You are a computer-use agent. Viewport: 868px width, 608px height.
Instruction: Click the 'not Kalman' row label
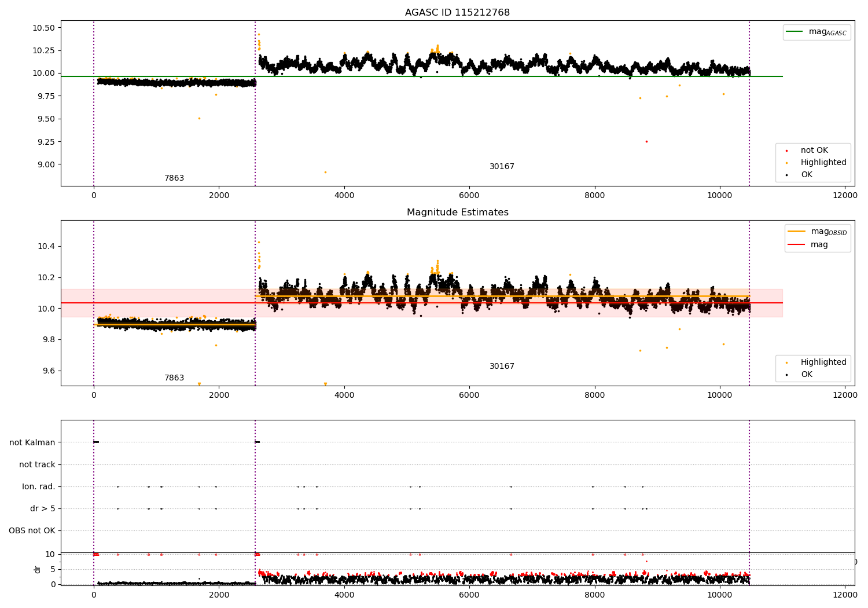point(32,443)
